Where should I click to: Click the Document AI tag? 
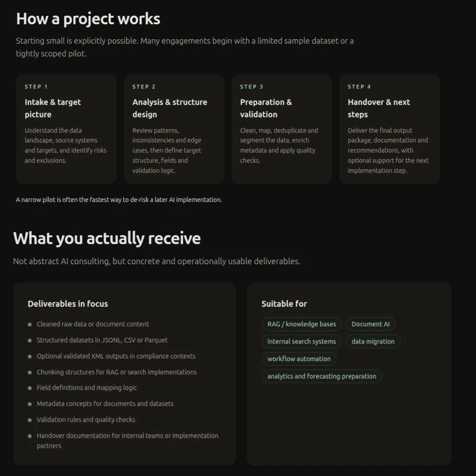(x=370, y=324)
